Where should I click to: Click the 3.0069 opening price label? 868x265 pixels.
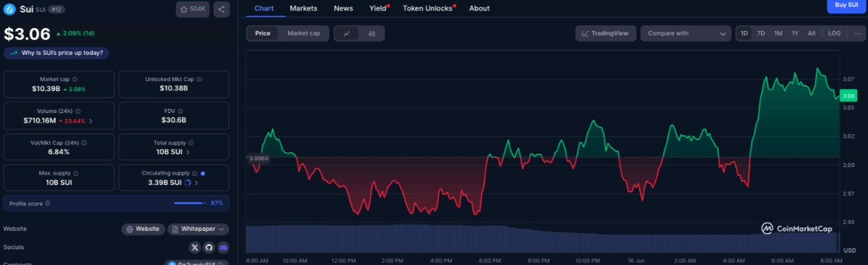[258, 158]
